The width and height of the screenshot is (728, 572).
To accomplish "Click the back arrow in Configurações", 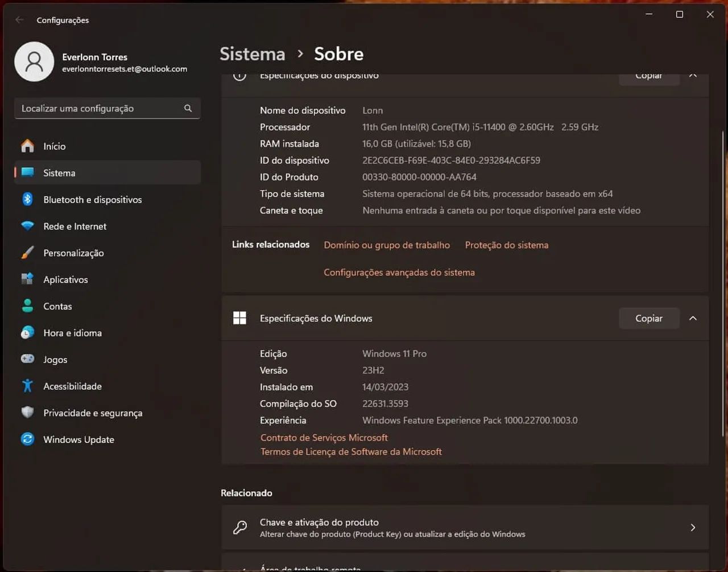I will [x=20, y=20].
